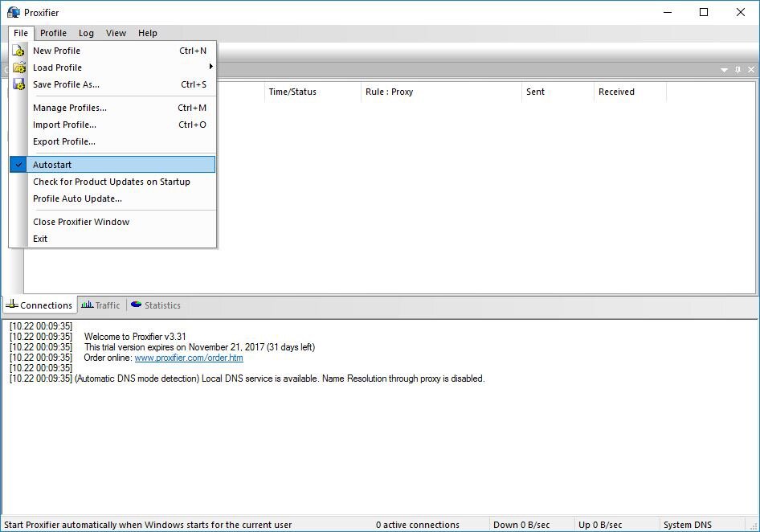The width and height of the screenshot is (760, 532).
Task: Open the Log menu
Action: pos(86,33)
